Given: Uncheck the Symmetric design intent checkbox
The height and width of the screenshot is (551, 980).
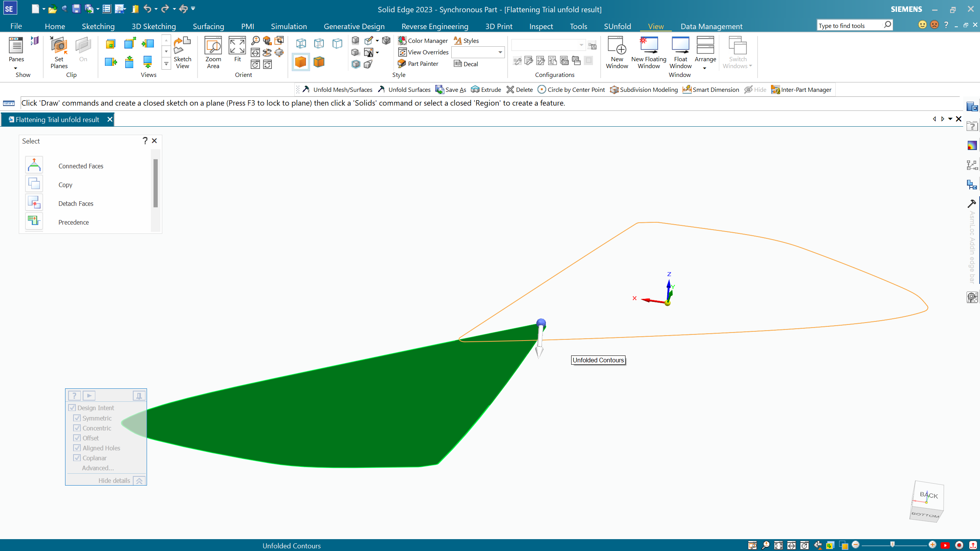Looking at the screenshot, I should click(77, 418).
